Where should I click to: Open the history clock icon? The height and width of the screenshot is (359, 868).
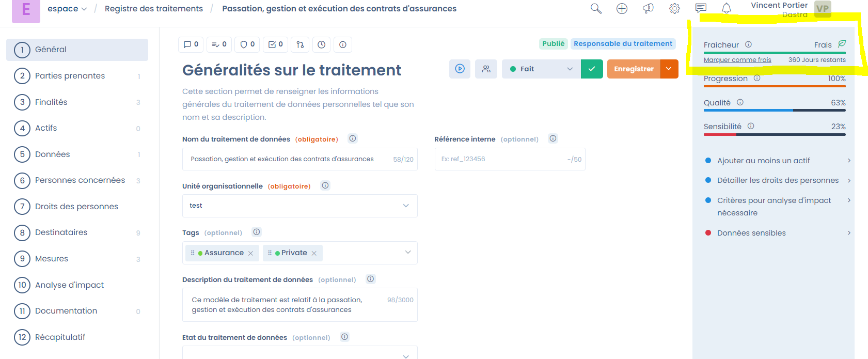321,45
